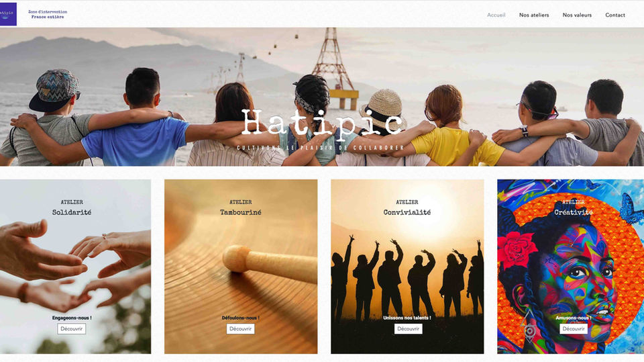This screenshot has width=644, height=362.
Task: Select the Créativité colorful mural card
Action: (570, 267)
